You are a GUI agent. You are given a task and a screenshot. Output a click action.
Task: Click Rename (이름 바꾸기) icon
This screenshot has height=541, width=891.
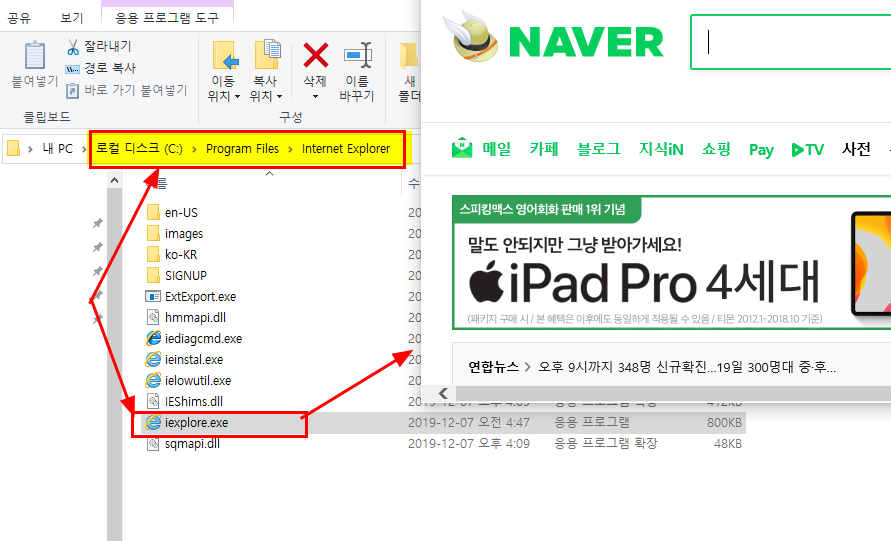357,56
